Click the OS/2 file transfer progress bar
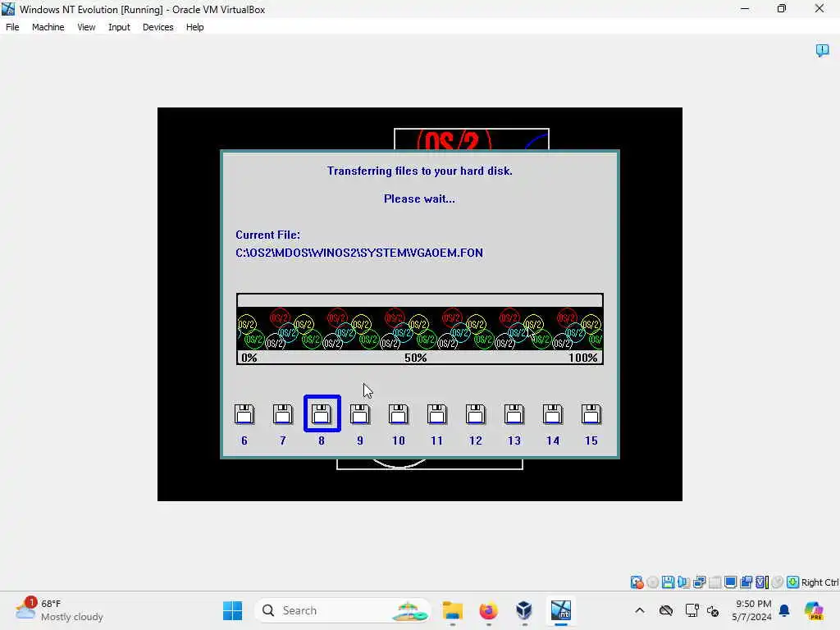This screenshot has width=840, height=630. point(420,329)
